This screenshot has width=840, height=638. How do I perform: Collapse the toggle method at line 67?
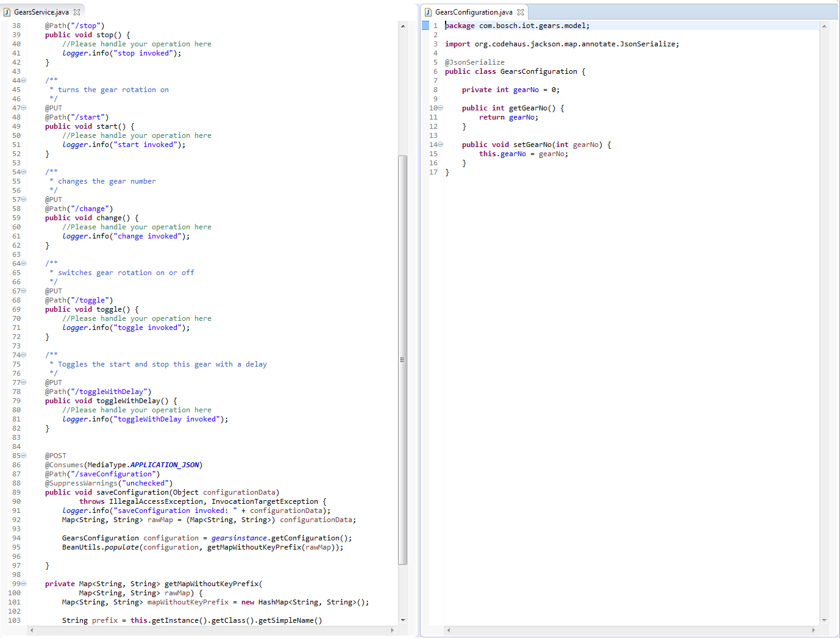24,291
